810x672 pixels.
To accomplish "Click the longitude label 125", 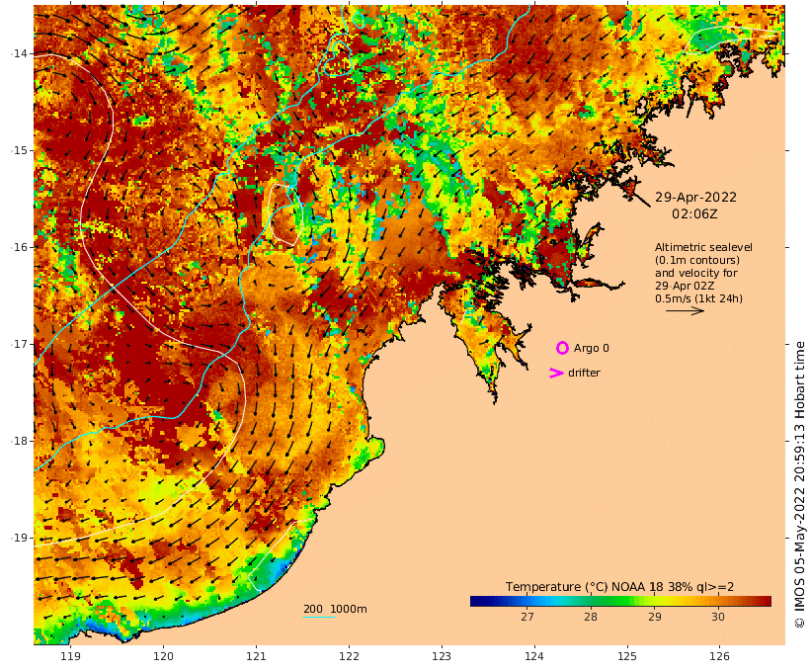I will tap(627, 656).
